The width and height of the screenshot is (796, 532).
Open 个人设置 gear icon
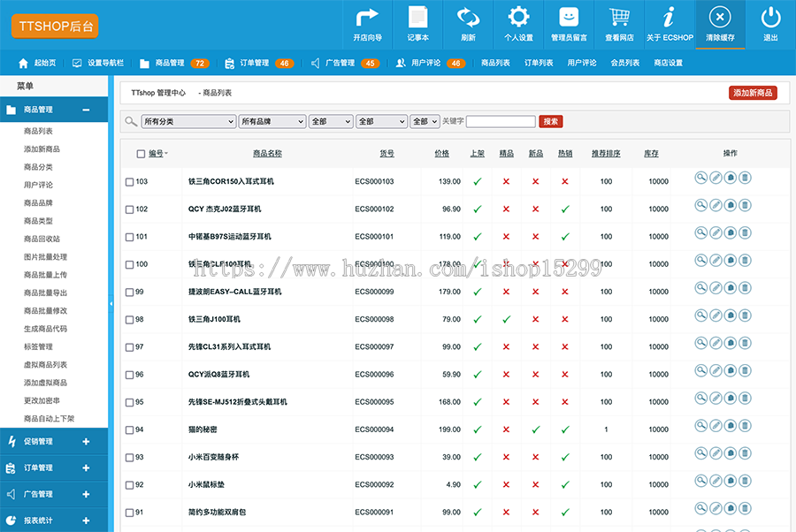coord(518,25)
